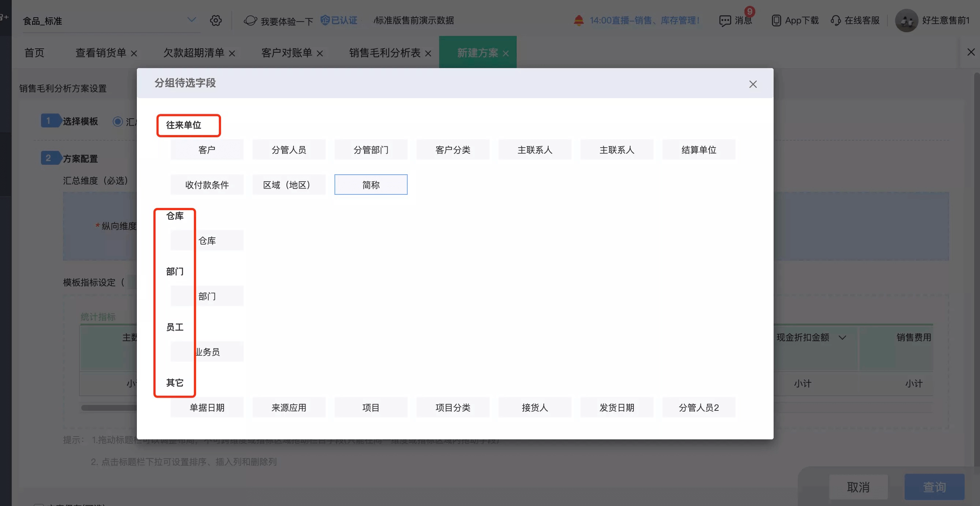Choose the 区域（地区） field
This screenshot has height=506, width=980.
(x=289, y=185)
